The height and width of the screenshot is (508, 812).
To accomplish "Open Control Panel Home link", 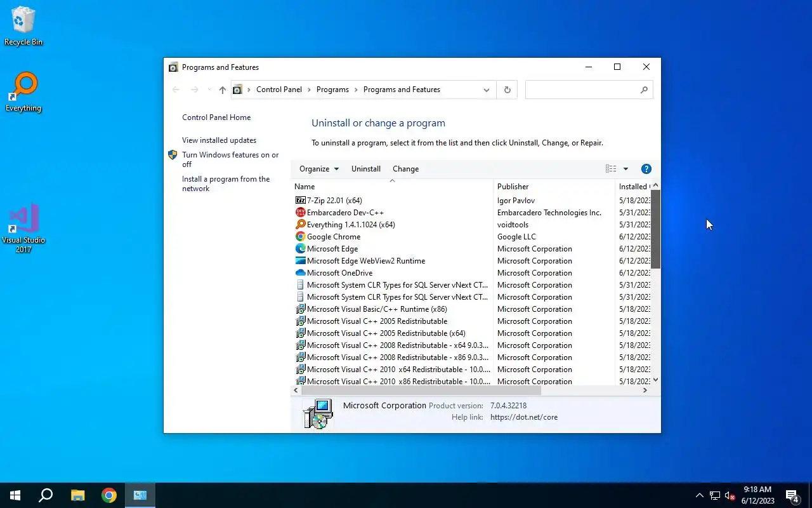I will [216, 117].
